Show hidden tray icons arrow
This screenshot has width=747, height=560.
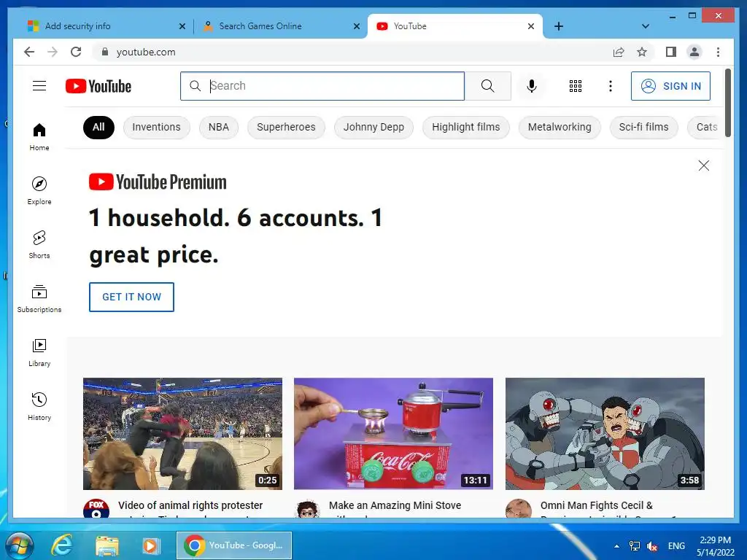pos(617,546)
